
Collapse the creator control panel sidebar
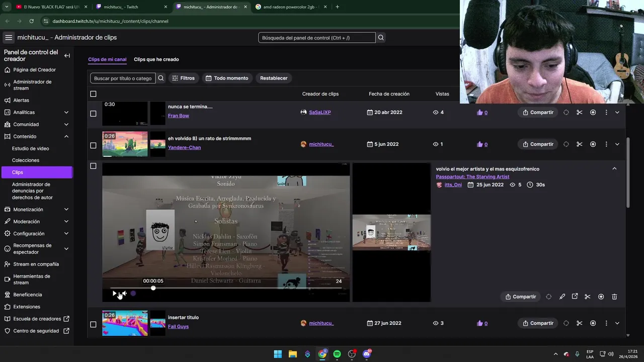click(x=67, y=56)
